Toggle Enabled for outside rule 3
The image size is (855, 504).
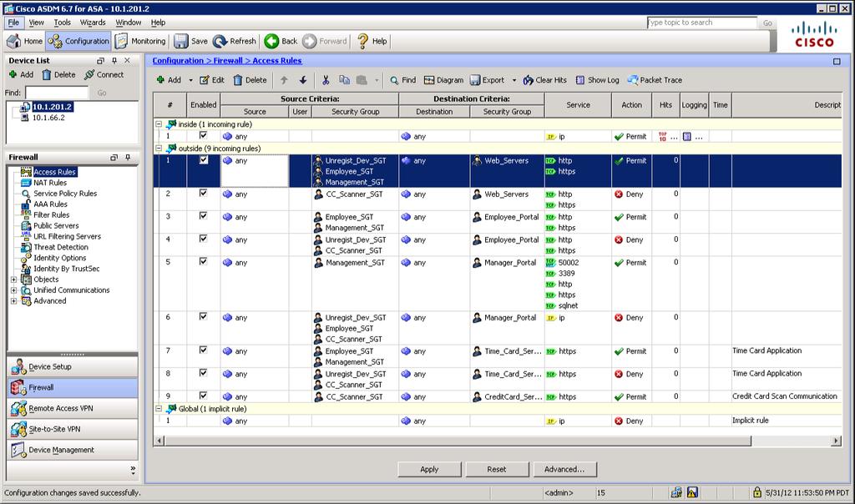click(204, 216)
